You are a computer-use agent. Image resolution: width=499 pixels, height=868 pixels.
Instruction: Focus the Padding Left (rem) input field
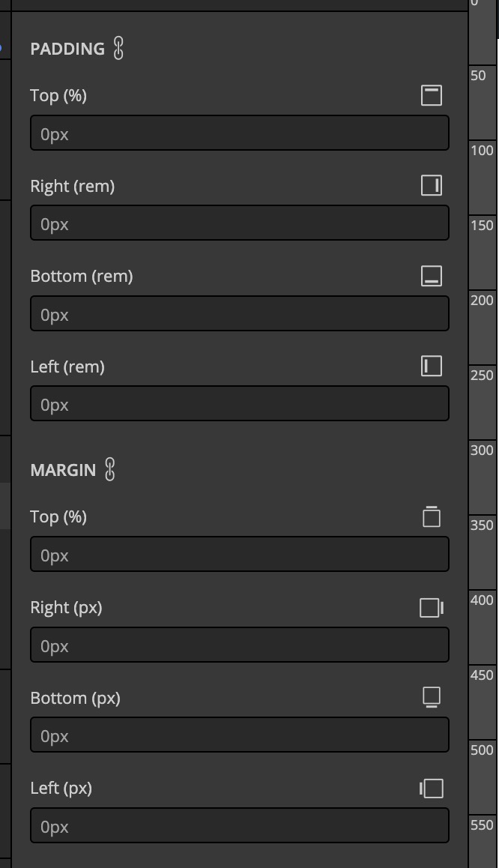240,403
